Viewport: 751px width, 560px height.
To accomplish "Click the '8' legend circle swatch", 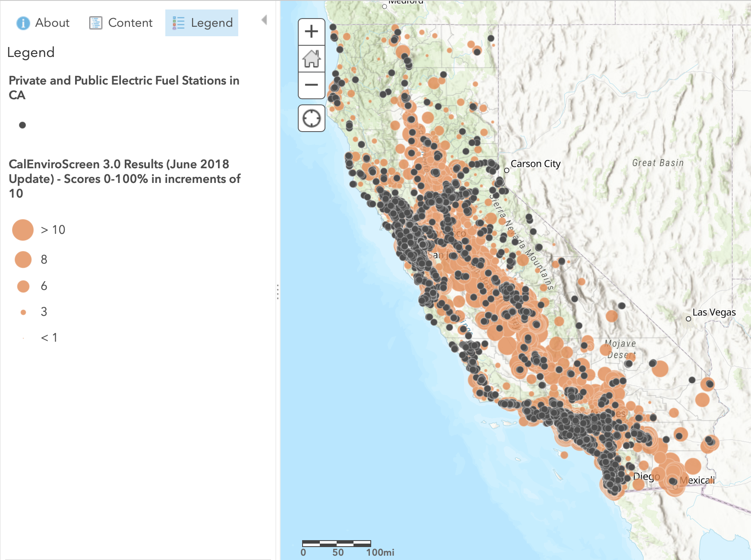I will (23, 259).
